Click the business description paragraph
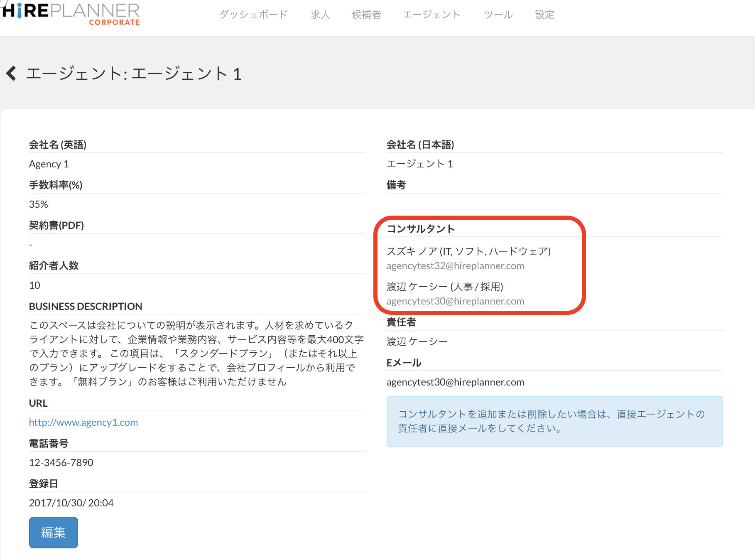This screenshot has height=560, width=755. click(195, 353)
